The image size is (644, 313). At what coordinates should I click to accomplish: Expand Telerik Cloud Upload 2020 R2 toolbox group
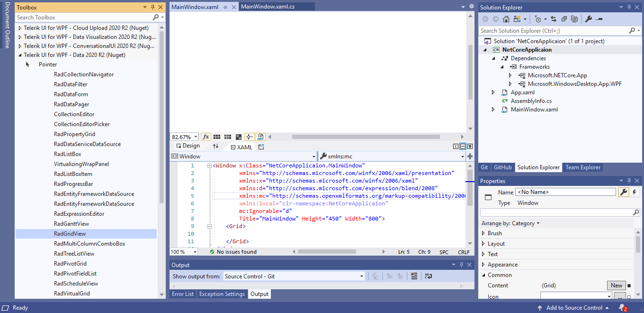pyautogui.click(x=20, y=28)
